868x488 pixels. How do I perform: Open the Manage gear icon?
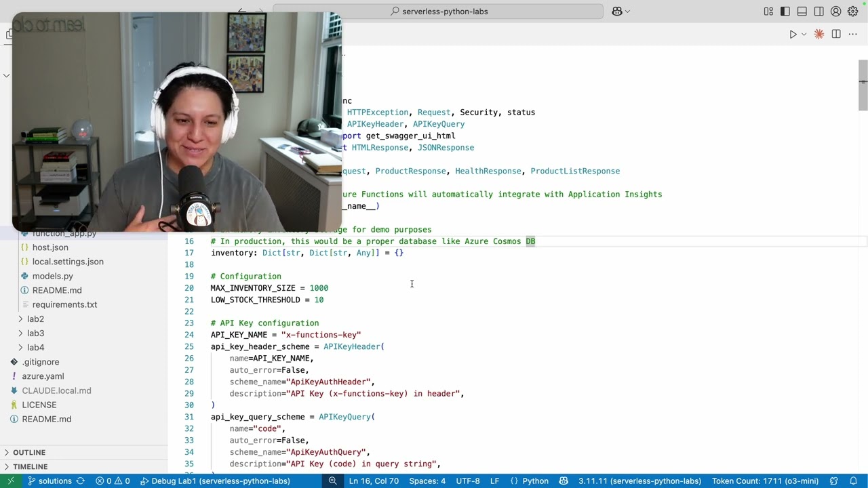[853, 12]
